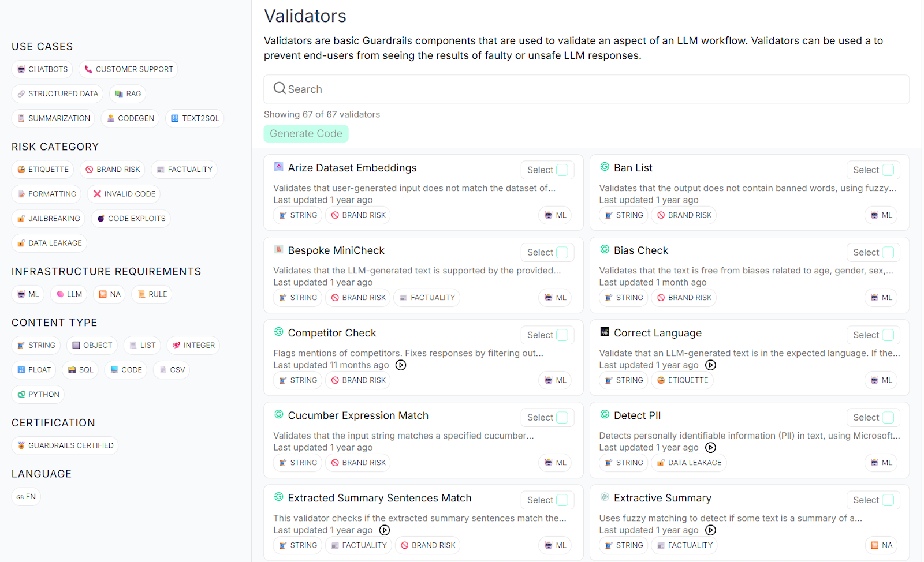This screenshot has width=924, height=562.
Task: Play the Competitor Check video icon
Action: (401, 365)
